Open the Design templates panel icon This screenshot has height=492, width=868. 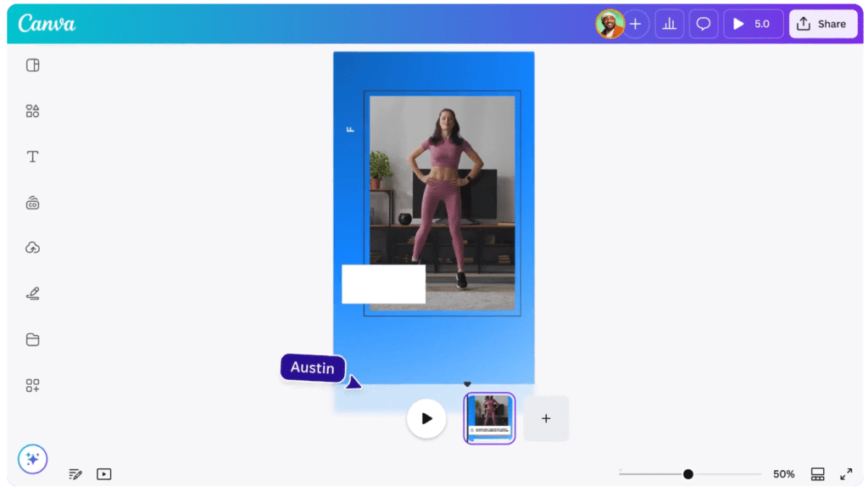pyautogui.click(x=33, y=65)
